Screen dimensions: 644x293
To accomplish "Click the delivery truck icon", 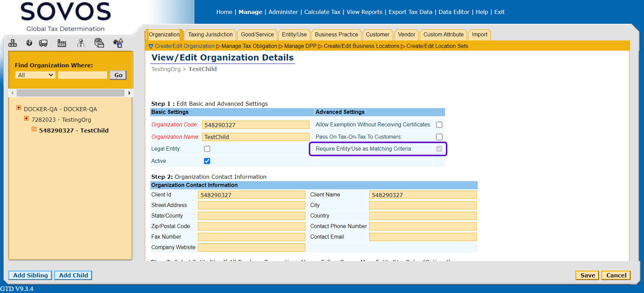I will (43, 43).
